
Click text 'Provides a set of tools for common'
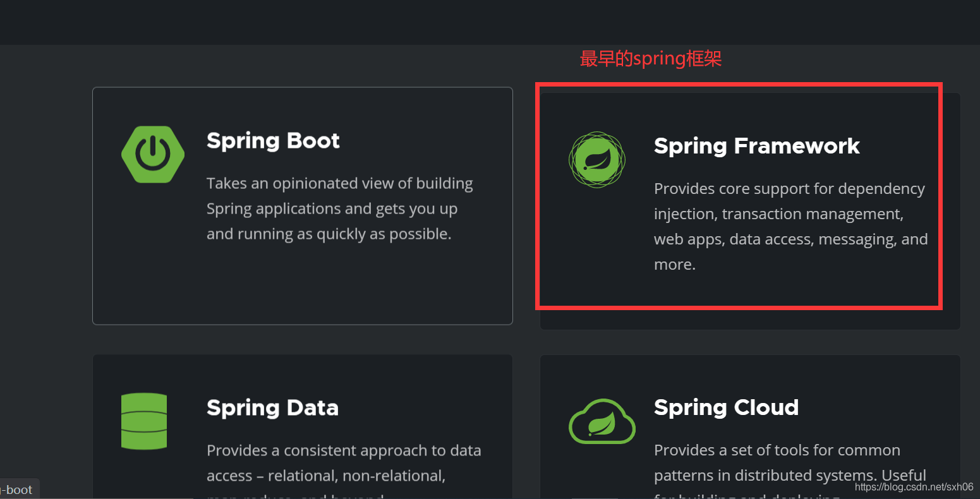pos(777,450)
